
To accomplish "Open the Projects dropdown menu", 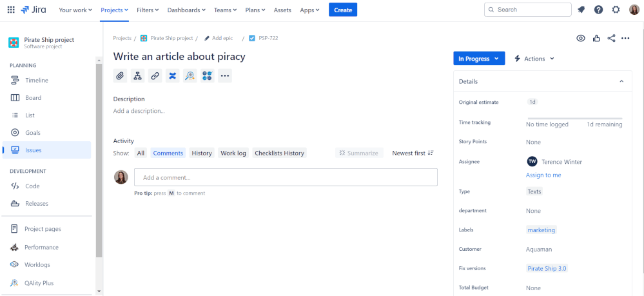I will pyautogui.click(x=115, y=10).
